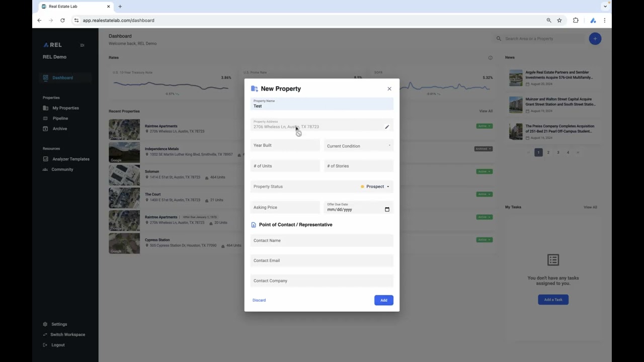This screenshot has height=362, width=644.
Task: Open the Offer Due Date calendar picker
Action: [x=387, y=210]
